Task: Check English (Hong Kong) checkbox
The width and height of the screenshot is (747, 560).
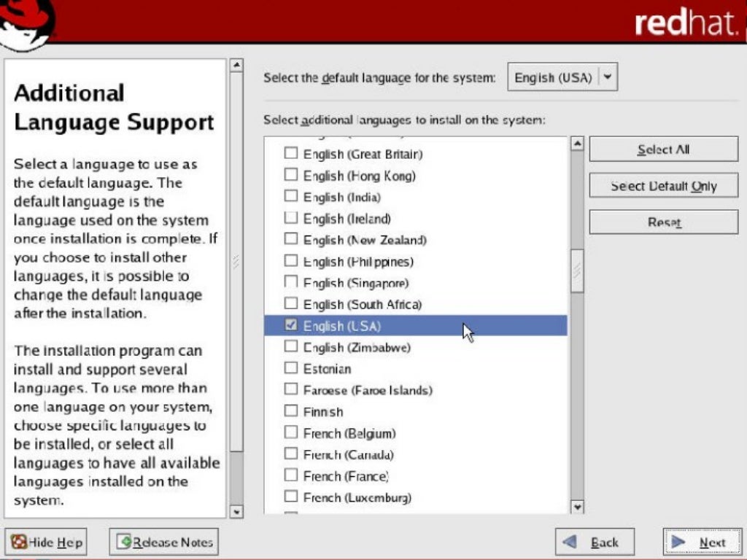Action: (290, 175)
